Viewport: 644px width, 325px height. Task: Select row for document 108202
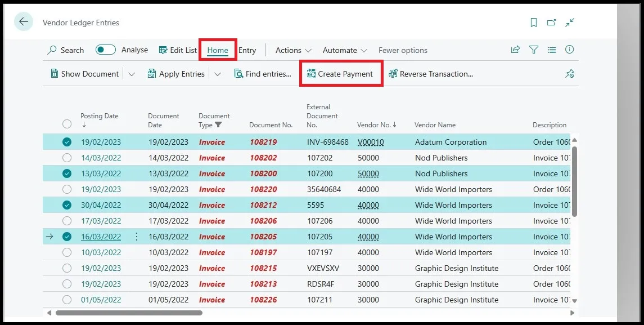click(67, 158)
